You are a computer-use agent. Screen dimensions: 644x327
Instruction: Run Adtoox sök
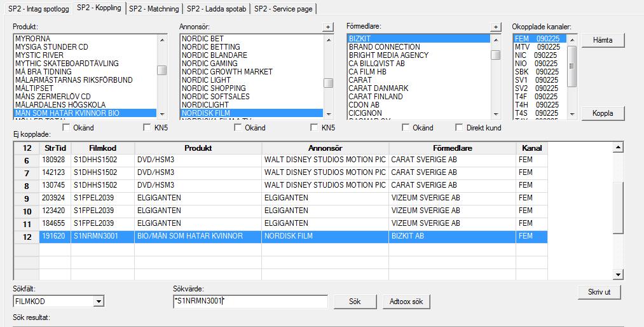coord(406,302)
